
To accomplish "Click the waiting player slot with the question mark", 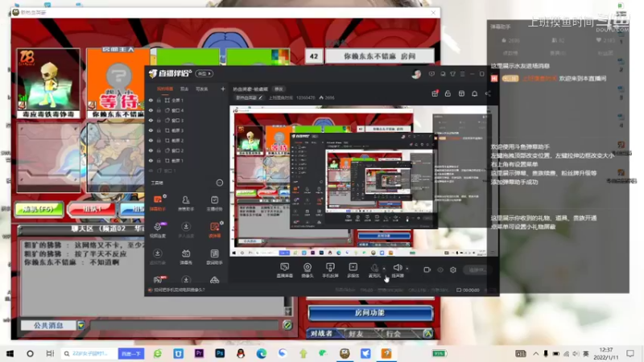I will 118,84.
